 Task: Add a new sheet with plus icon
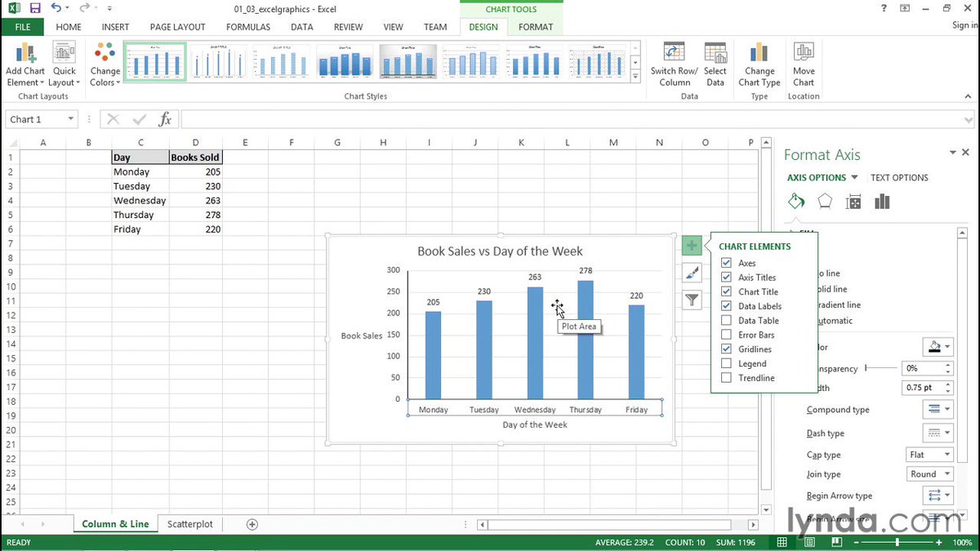[252, 524]
